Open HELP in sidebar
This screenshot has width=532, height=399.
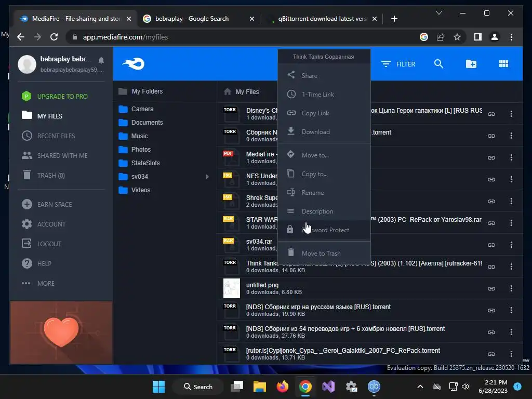(x=36, y=263)
